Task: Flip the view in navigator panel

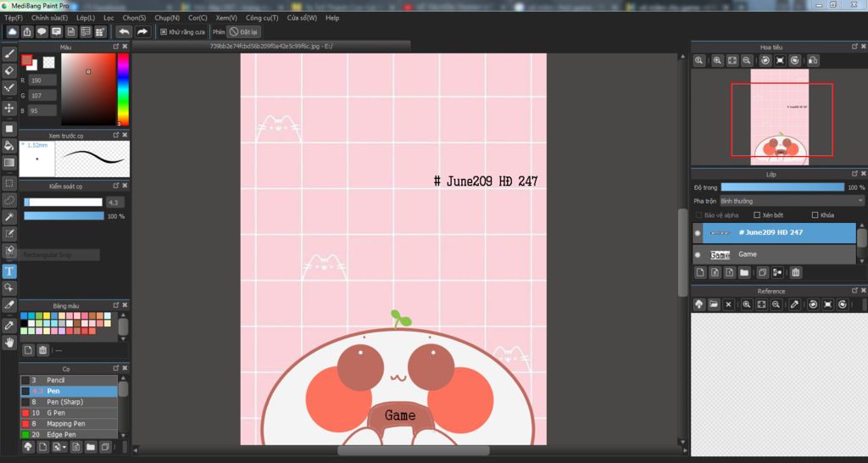Action: [x=813, y=60]
